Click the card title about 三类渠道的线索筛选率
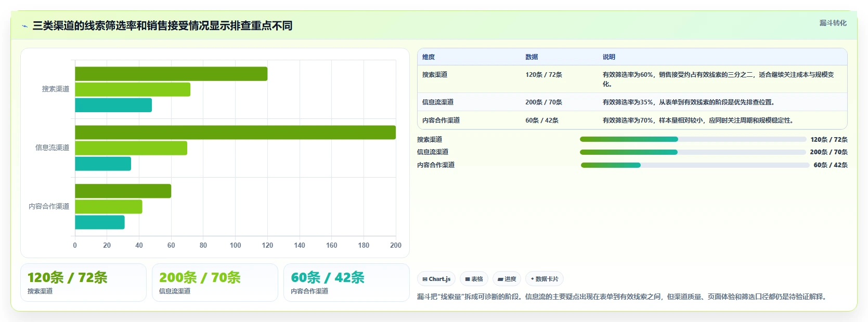 coord(162,25)
